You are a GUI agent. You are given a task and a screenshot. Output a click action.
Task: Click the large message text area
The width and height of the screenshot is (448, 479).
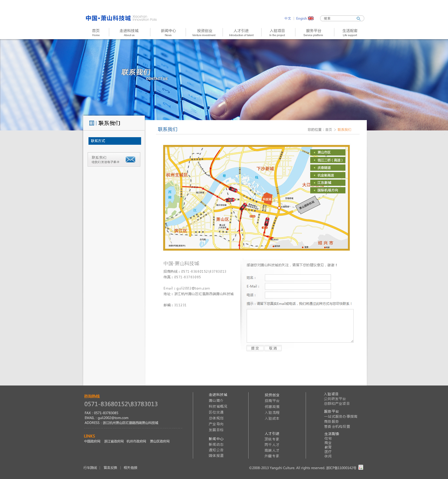point(300,326)
